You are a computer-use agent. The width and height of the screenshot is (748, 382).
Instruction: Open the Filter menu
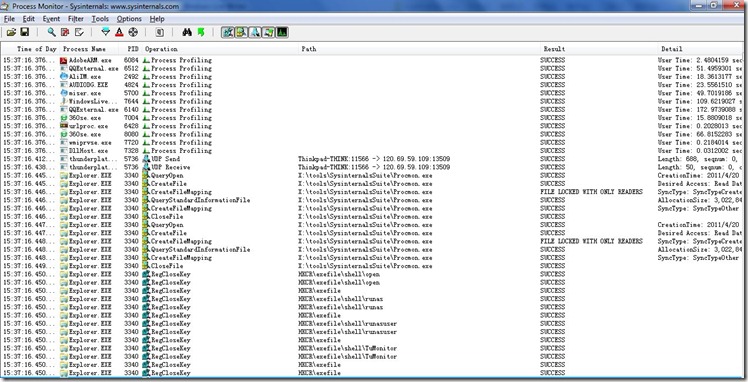[x=76, y=19]
